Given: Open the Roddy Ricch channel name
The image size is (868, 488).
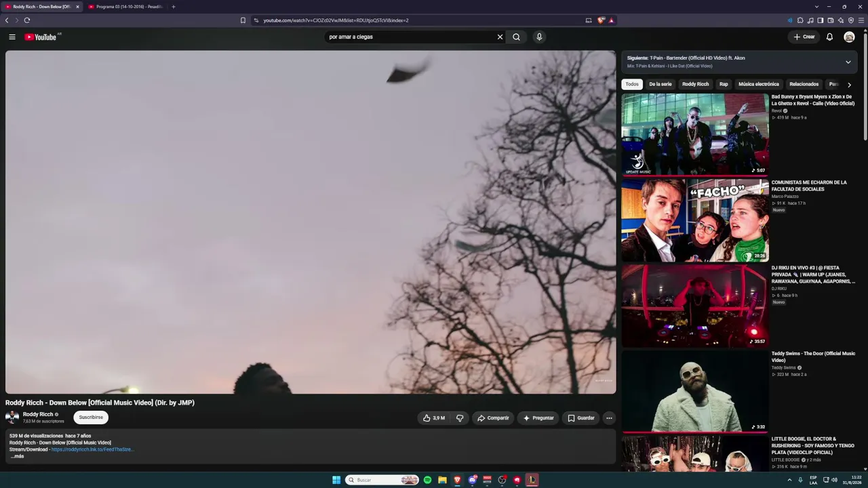Looking at the screenshot, I should pyautogui.click(x=38, y=414).
